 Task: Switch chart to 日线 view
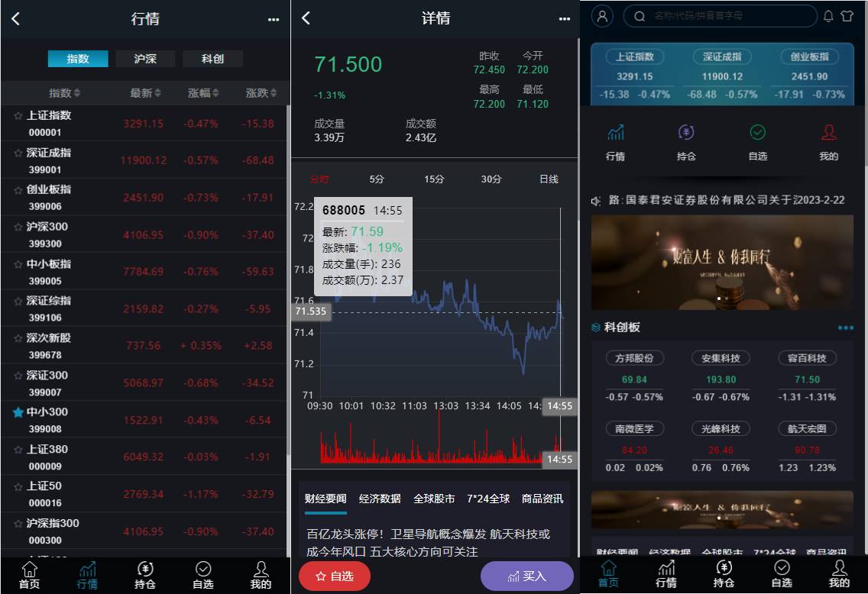coord(549,179)
